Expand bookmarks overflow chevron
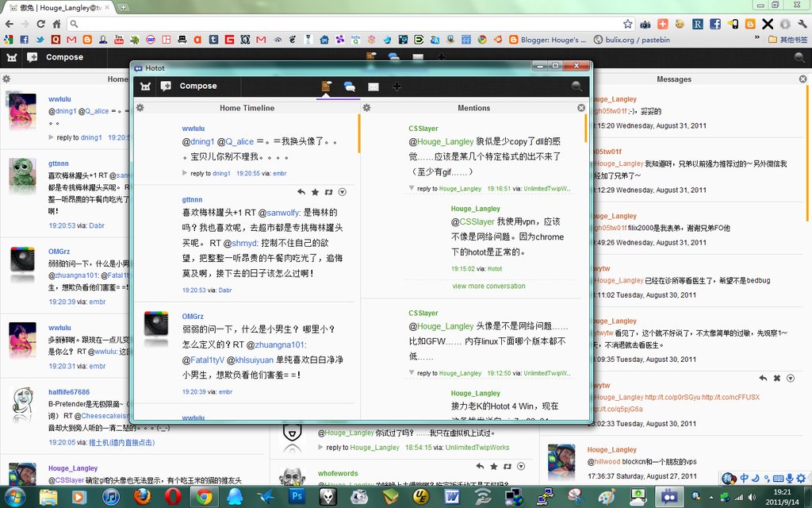Image resolution: width=812 pixels, height=508 pixels. click(x=757, y=38)
